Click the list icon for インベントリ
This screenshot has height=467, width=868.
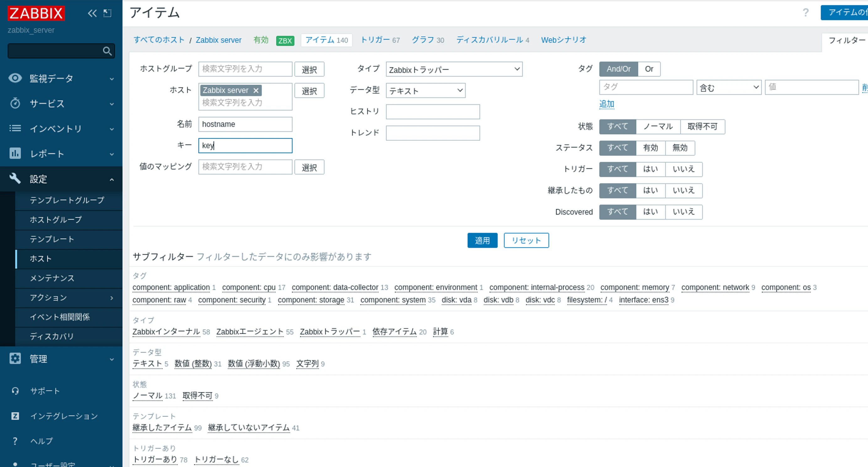(15, 128)
